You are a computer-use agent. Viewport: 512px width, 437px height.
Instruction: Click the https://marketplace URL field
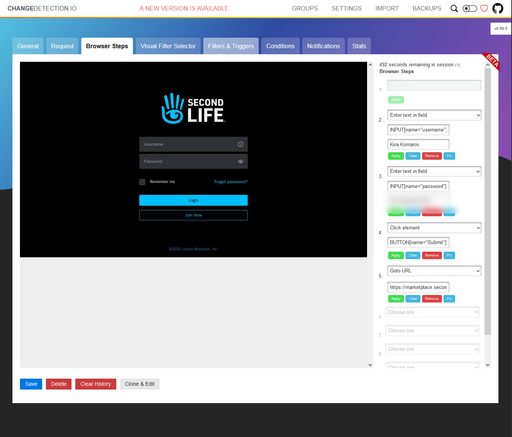point(418,287)
